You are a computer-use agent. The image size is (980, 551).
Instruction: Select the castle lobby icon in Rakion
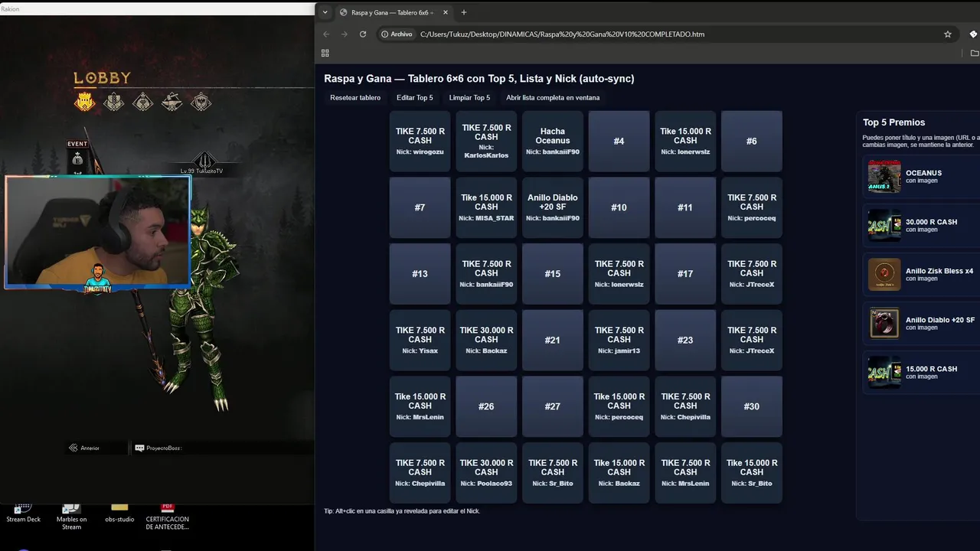85,101
